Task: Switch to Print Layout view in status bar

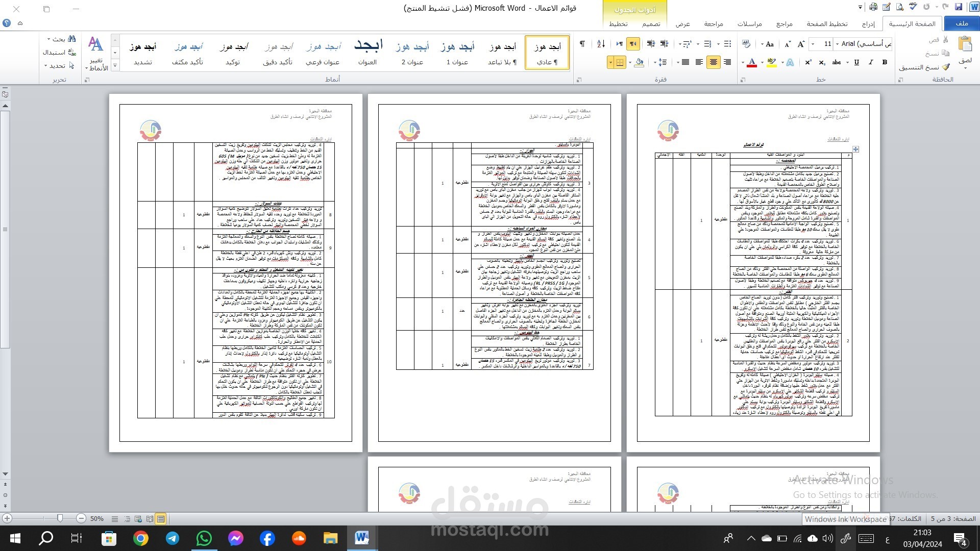Action: pyautogui.click(x=161, y=519)
